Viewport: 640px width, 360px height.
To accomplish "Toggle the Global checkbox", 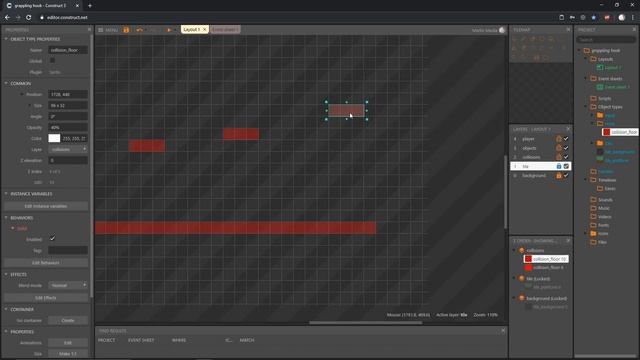I will pos(52,60).
